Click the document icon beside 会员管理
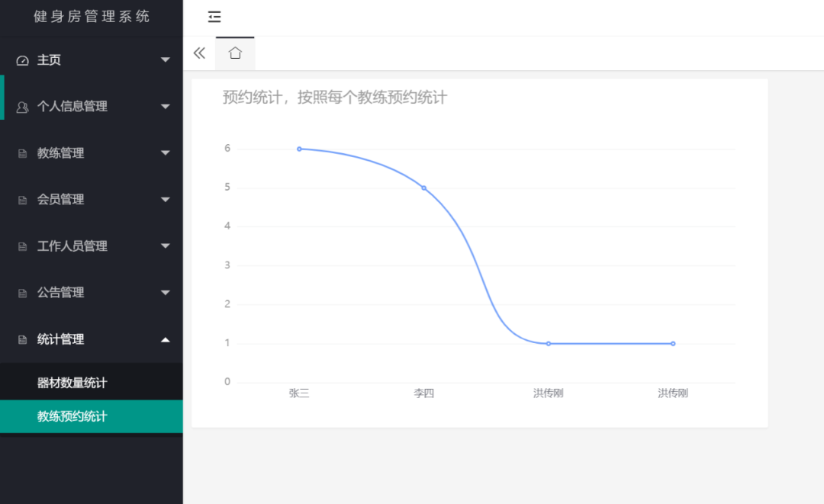 click(x=22, y=200)
